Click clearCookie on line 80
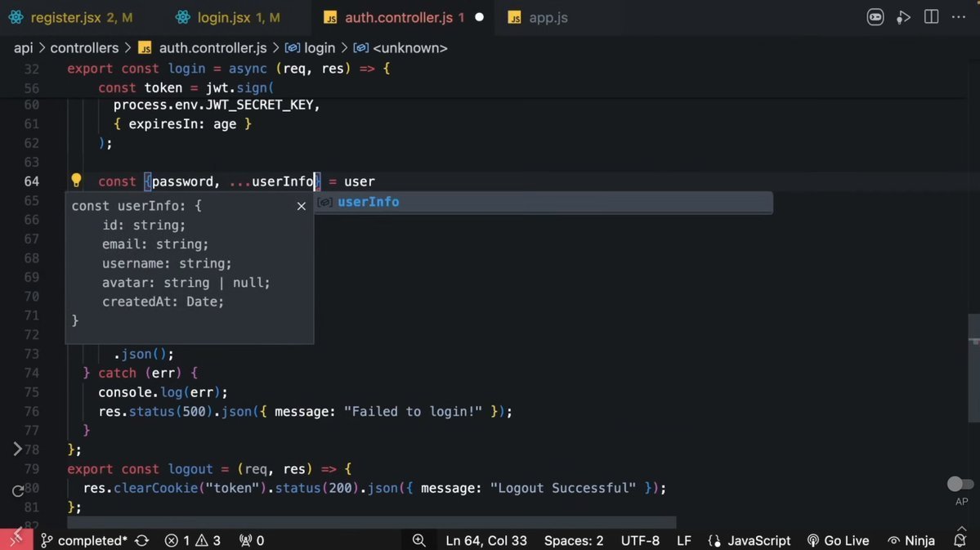The image size is (980, 550). 155,488
